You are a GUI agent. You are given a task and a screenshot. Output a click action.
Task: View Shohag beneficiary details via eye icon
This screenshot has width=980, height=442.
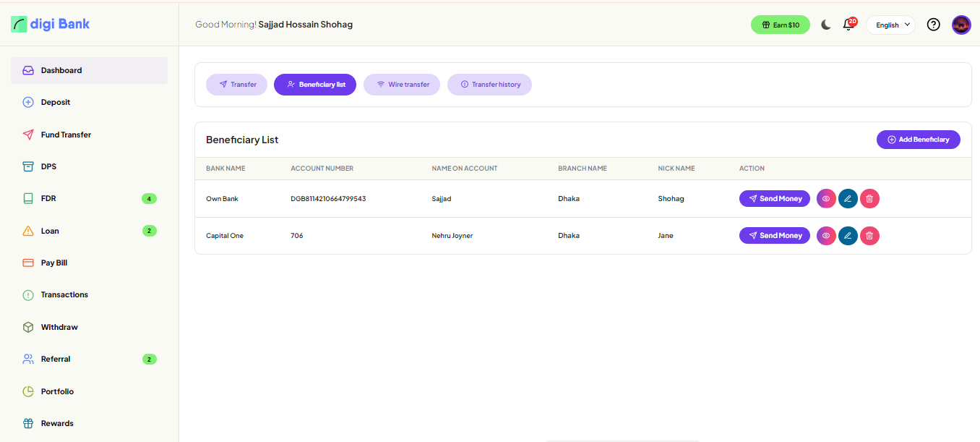(x=826, y=198)
